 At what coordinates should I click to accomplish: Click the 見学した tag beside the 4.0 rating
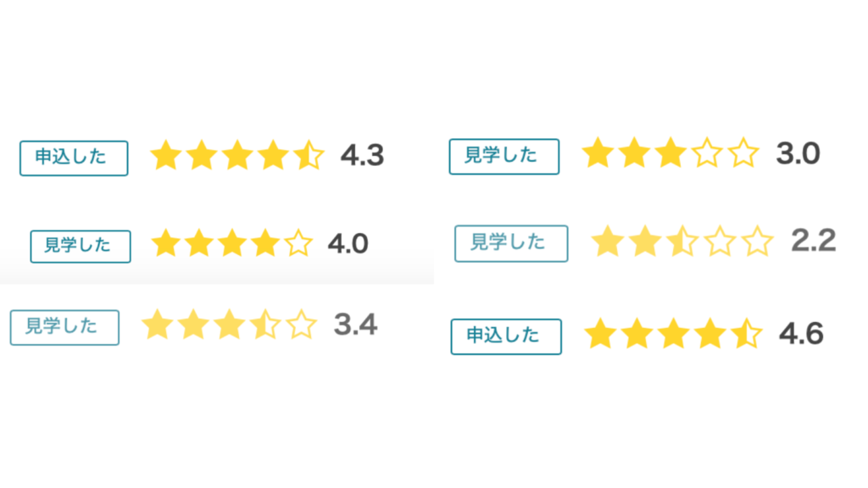81,247
